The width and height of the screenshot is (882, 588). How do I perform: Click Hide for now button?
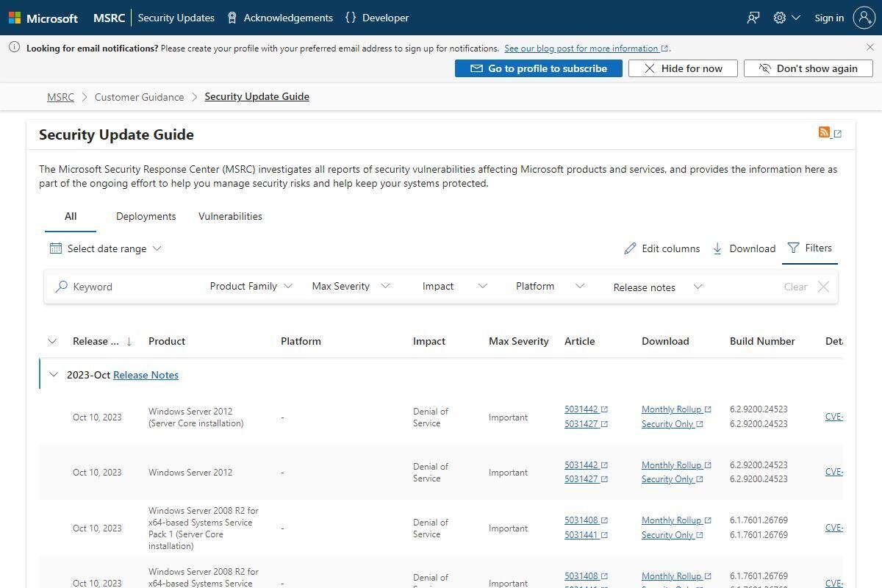[x=683, y=68]
